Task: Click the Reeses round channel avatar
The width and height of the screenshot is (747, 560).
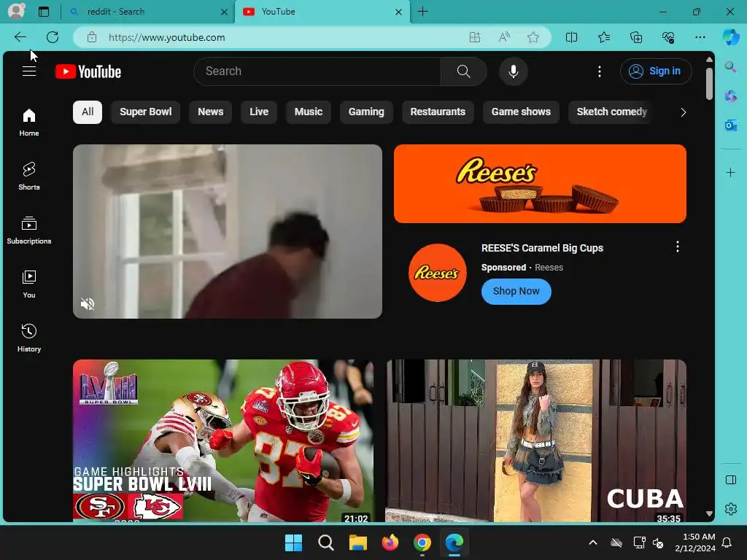Action: pyautogui.click(x=438, y=273)
